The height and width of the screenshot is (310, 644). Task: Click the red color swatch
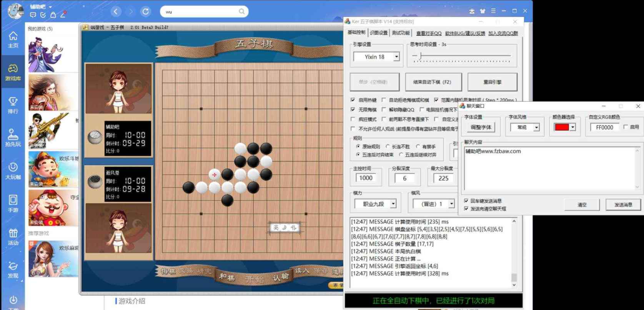click(x=561, y=127)
